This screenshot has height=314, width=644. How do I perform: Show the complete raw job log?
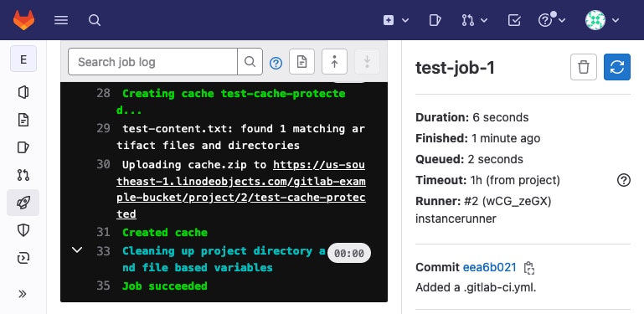point(301,62)
